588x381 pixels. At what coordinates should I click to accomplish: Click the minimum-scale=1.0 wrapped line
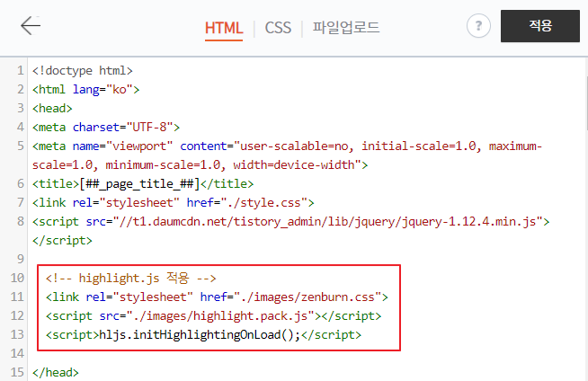(x=200, y=164)
